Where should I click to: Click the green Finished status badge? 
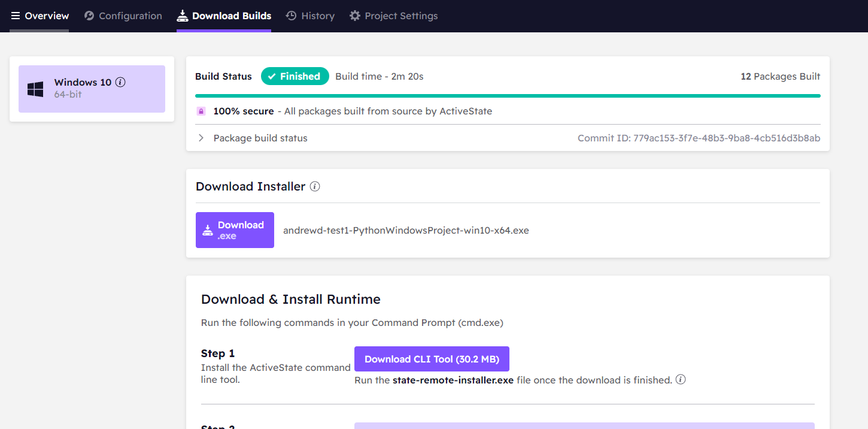pyautogui.click(x=295, y=77)
